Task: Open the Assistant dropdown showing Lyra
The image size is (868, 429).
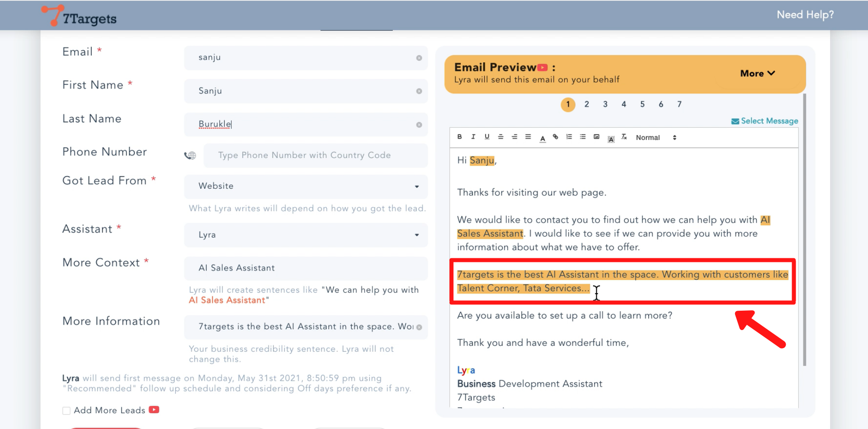Action: click(x=306, y=235)
